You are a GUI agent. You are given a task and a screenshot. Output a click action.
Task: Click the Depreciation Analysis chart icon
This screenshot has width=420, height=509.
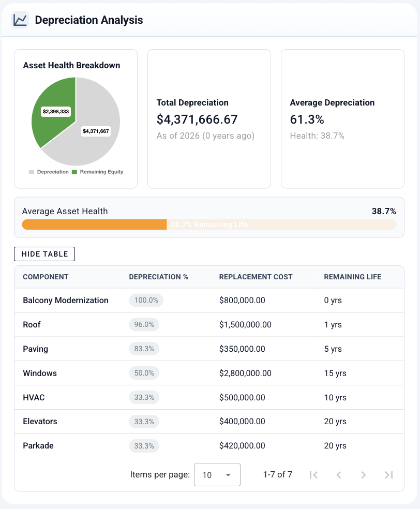[x=20, y=20]
